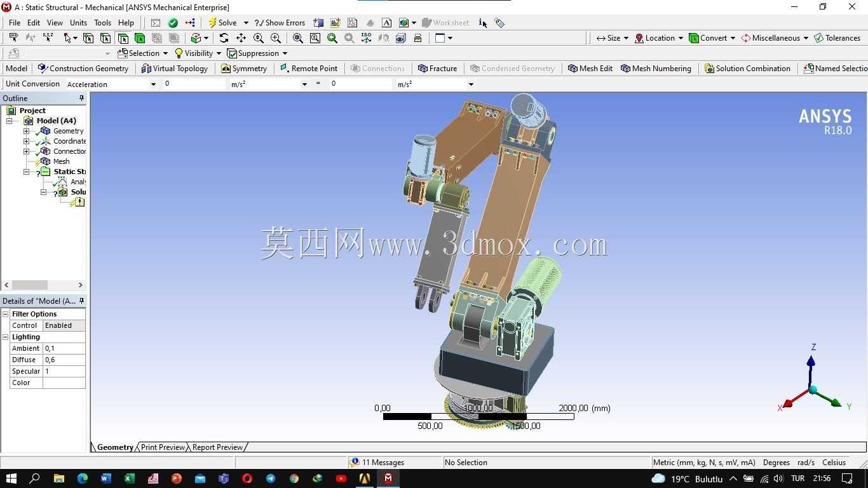Open the File menu
This screenshot has height=488, width=868.
click(x=15, y=23)
